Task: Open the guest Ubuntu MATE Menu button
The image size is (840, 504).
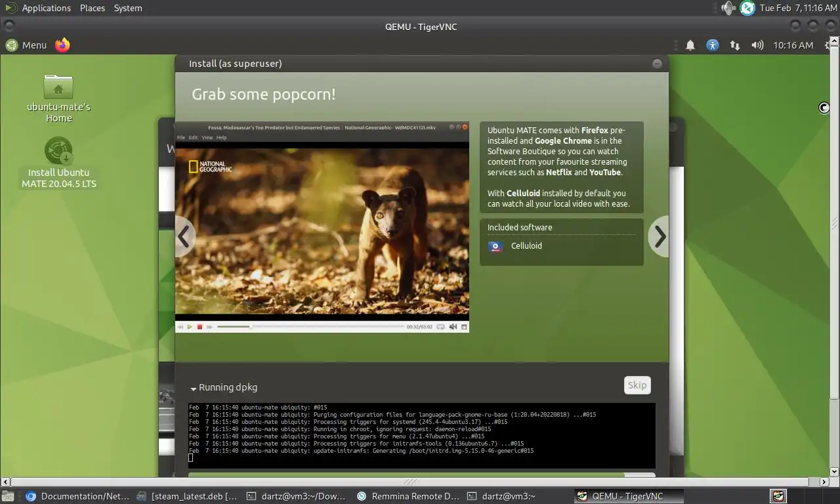Action: point(27,45)
